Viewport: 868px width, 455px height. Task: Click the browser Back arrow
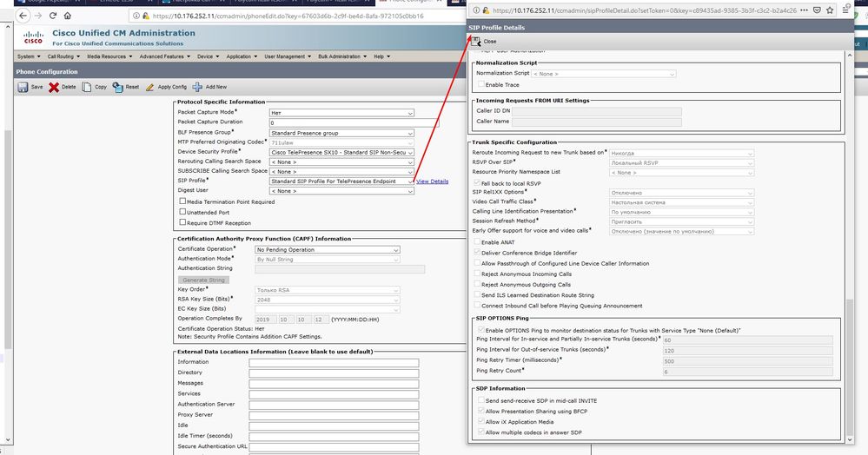pyautogui.click(x=23, y=16)
